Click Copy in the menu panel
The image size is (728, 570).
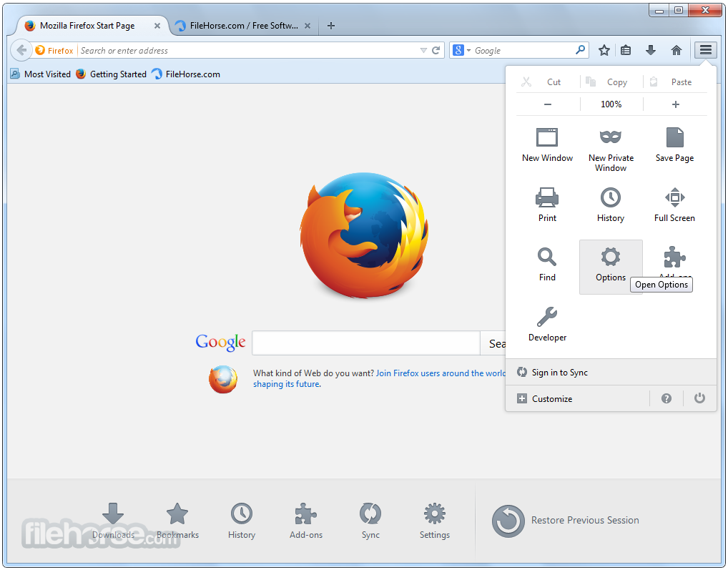pos(611,82)
